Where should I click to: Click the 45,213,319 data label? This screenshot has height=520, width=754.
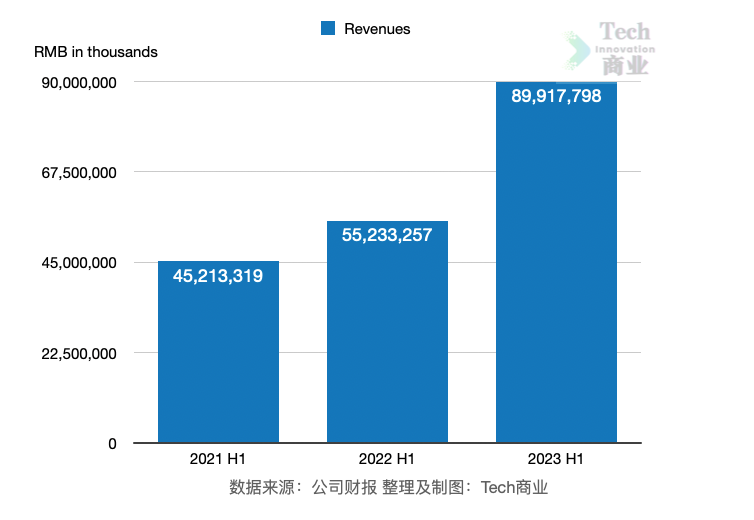point(218,276)
